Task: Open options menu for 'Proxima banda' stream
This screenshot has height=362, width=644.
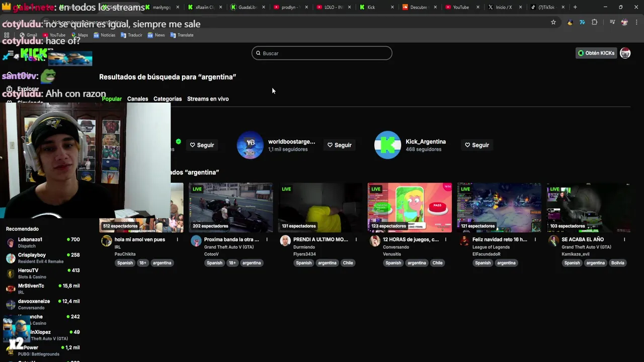Action: click(x=267, y=240)
